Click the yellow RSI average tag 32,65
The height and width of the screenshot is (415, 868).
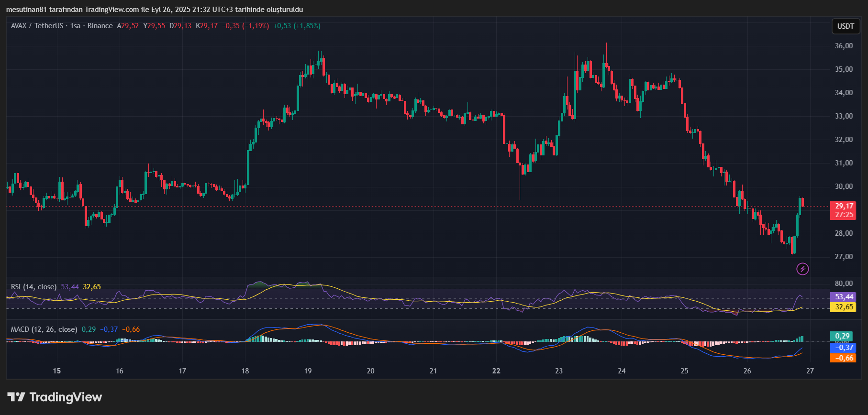[x=844, y=307]
